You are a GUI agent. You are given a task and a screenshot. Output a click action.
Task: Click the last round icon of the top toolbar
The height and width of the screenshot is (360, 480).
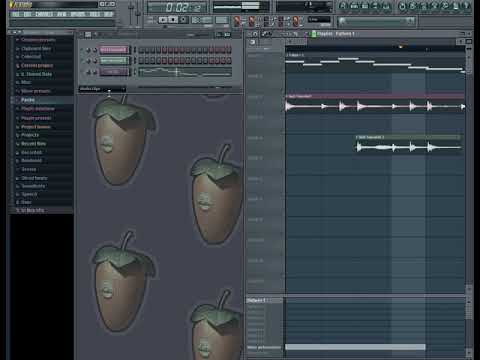pyautogui.click(x=466, y=6)
